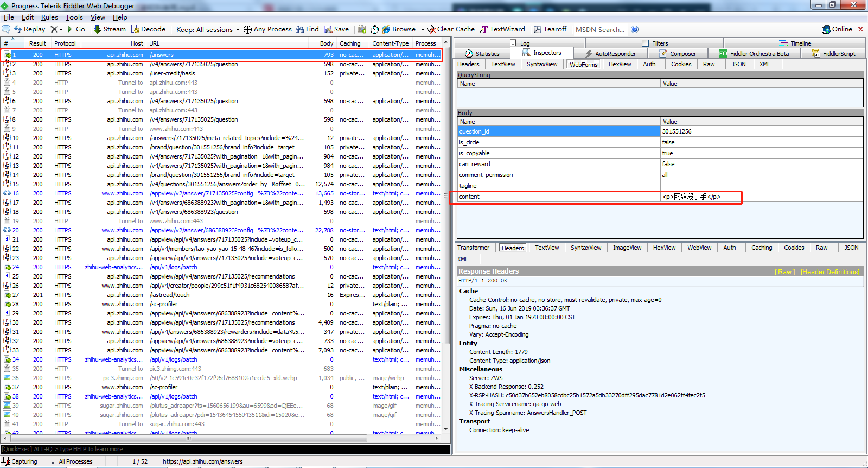The width and height of the screenshot is (868, 468).
Task: Select session 36 pic3.zhimg.com image row
Action: (x=221, y=378)
